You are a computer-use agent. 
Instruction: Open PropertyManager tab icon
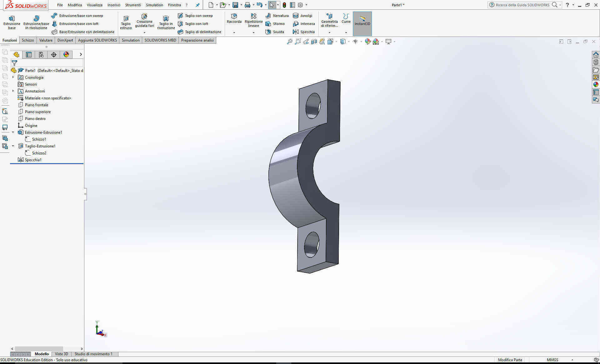pyautogui.click(x=29, y=55)
